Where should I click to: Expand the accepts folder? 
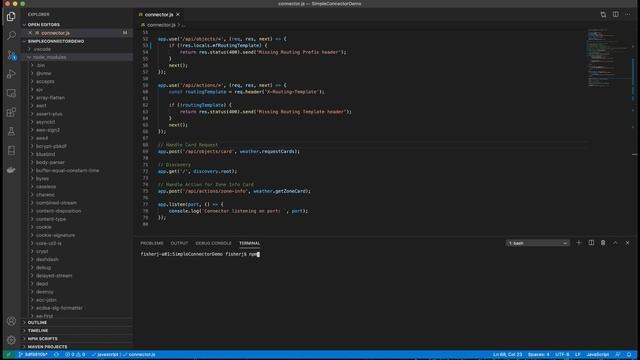(45, 81)
